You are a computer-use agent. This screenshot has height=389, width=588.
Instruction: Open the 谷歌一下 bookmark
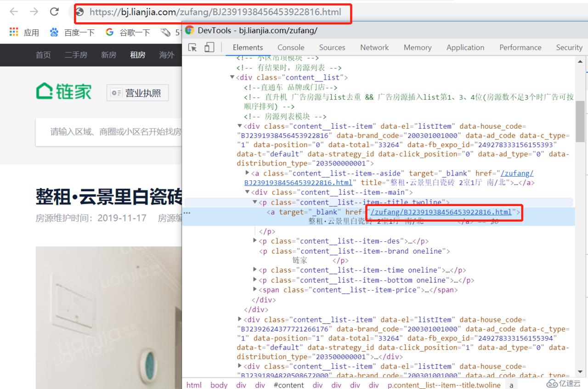point(128,32)
